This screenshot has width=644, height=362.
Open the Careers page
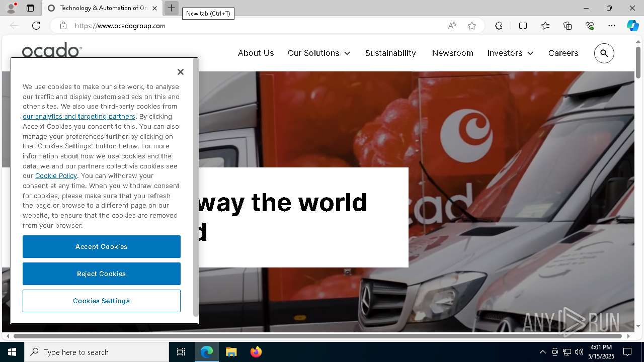pos(563,53)
